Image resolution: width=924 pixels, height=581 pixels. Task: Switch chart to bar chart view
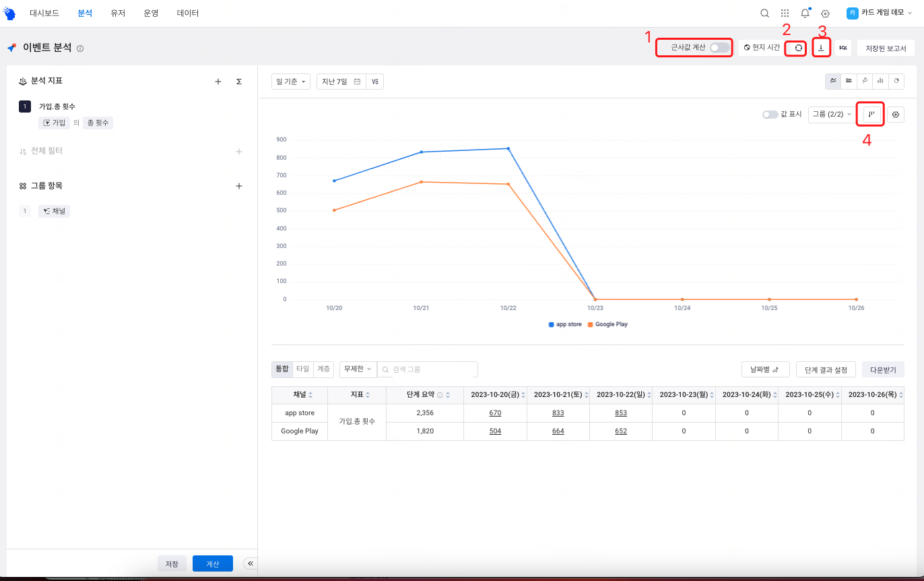tap(880, 81)
